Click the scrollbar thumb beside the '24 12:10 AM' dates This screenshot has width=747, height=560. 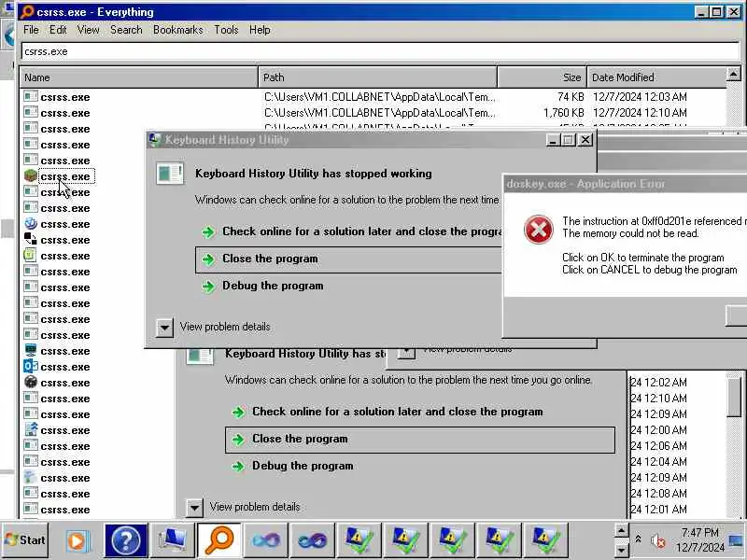734,397
